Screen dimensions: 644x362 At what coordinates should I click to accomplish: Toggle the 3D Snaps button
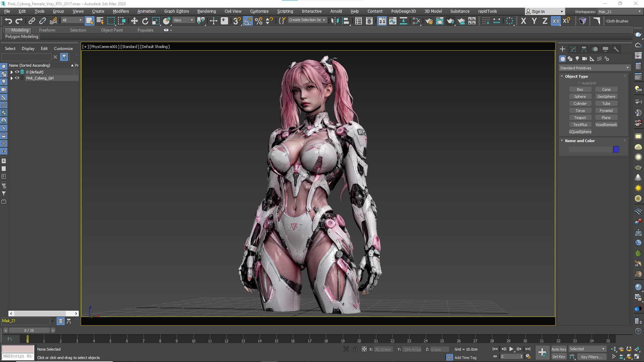[x=237, y=21]
